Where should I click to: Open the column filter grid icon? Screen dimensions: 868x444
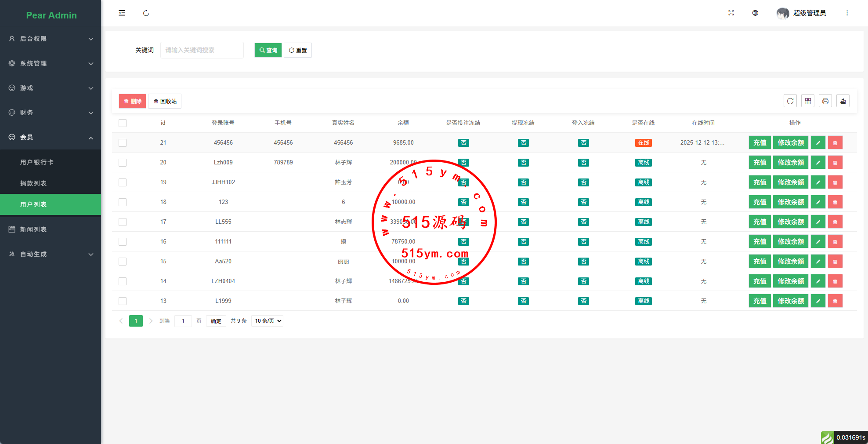click(808, 101)
